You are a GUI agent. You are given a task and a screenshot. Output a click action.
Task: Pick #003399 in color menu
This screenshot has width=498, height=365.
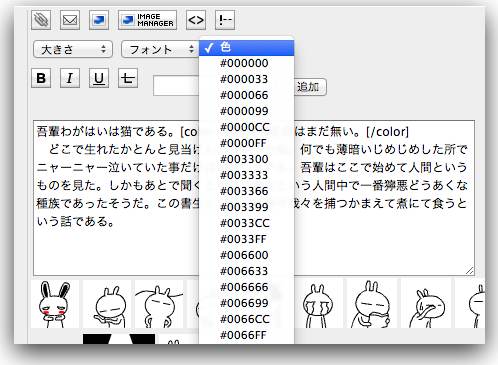[247, 207]
